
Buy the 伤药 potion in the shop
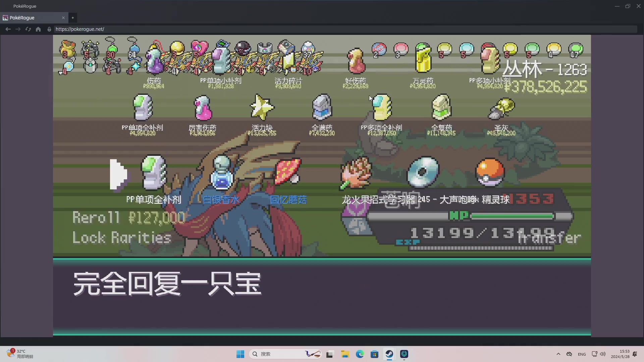[154, 61]
